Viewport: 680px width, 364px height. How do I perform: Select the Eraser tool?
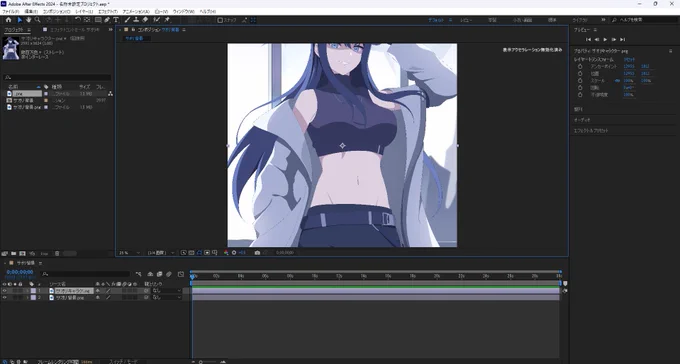pyautogui.click(x=145, y=20)
